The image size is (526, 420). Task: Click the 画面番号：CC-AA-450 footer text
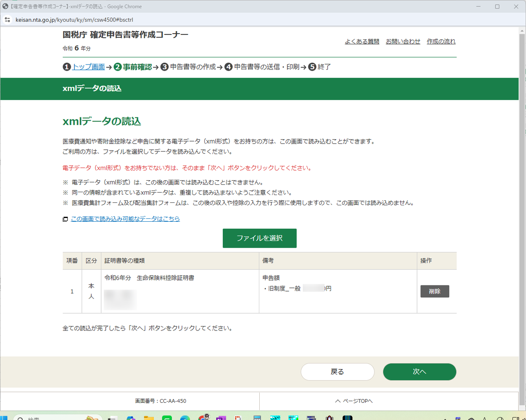click(161, 401)
